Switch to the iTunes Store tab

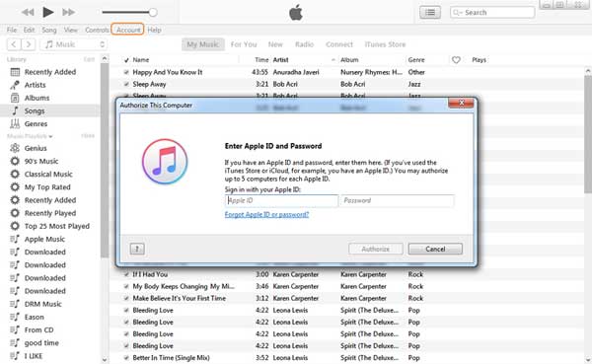point(385,44)
